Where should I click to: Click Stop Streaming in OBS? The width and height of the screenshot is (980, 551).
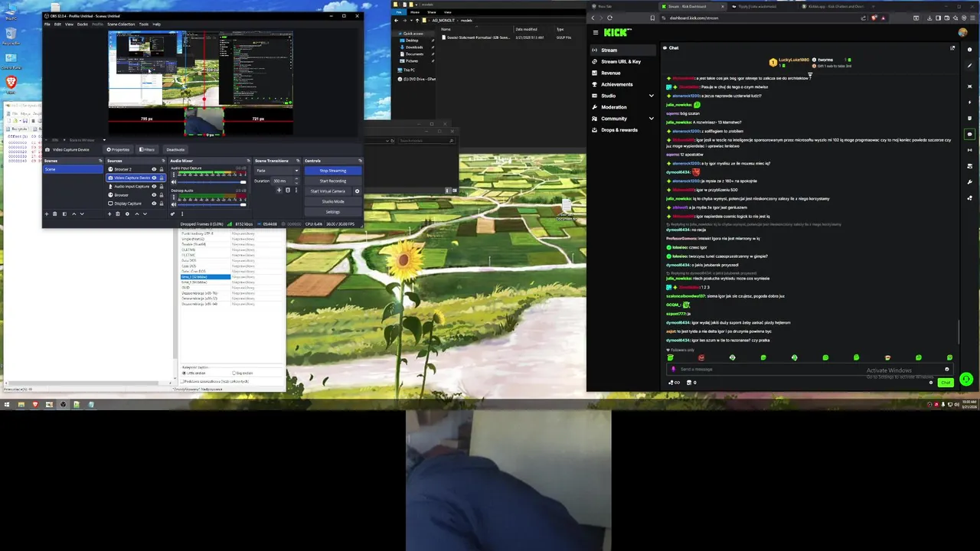click(333, 171)
